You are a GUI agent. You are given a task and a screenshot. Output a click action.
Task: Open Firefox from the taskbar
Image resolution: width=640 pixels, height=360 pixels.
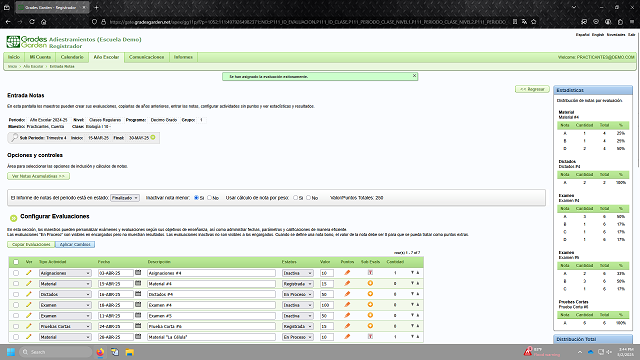click(100, 352)
